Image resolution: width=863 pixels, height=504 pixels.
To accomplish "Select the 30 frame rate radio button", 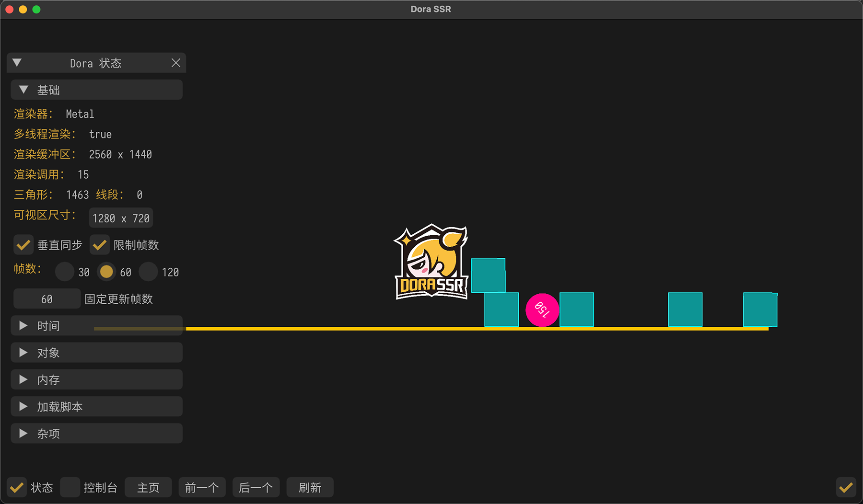I will coord(65,272).
